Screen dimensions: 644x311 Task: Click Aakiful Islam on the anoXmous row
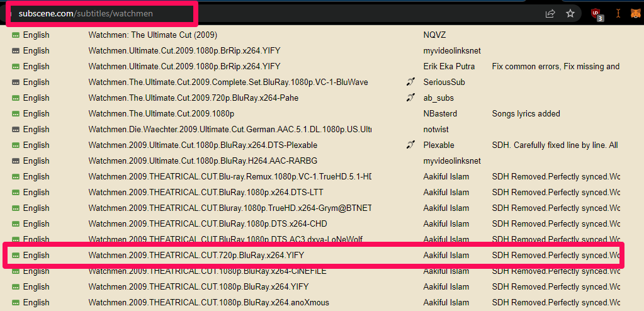click(x=446, y=302)
